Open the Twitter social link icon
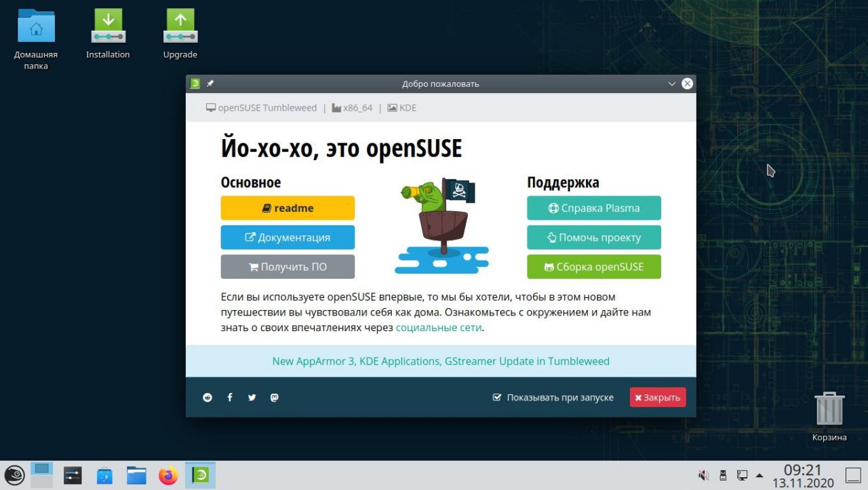This screenshot has width=868, height=490. [252, 398]
